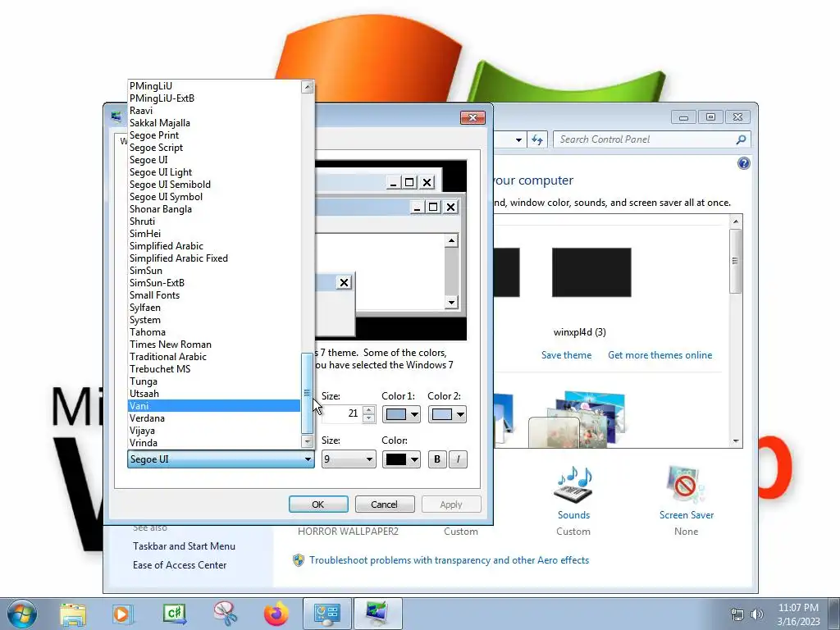
Task: Launch the Snipping Tool from taskbar
Action: pyautogui.click(x=225, y=614)
